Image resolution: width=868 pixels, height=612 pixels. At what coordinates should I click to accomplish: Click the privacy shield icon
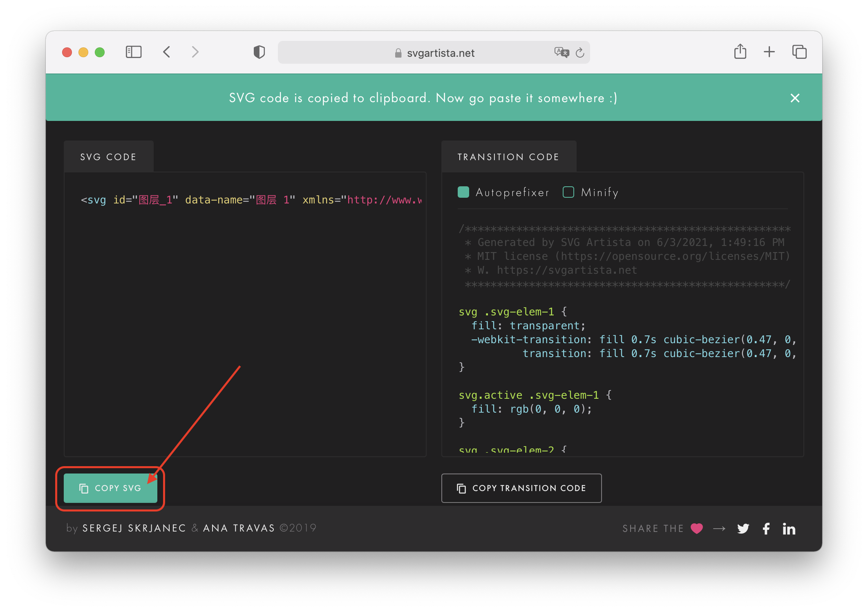259,52
